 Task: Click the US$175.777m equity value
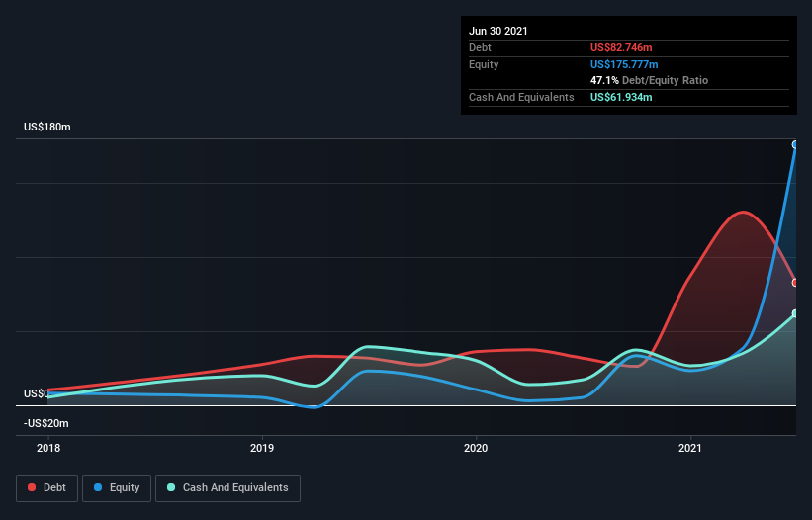[x=624, y=64]
